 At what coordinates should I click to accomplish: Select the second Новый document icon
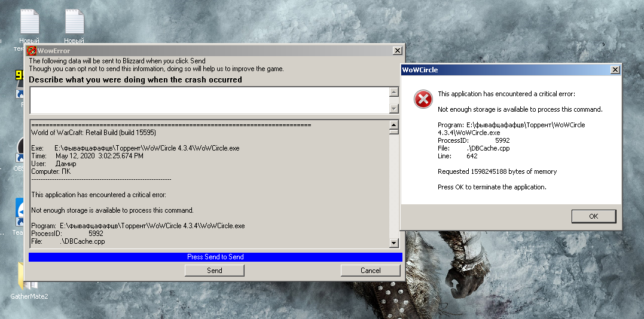(74, 23)
